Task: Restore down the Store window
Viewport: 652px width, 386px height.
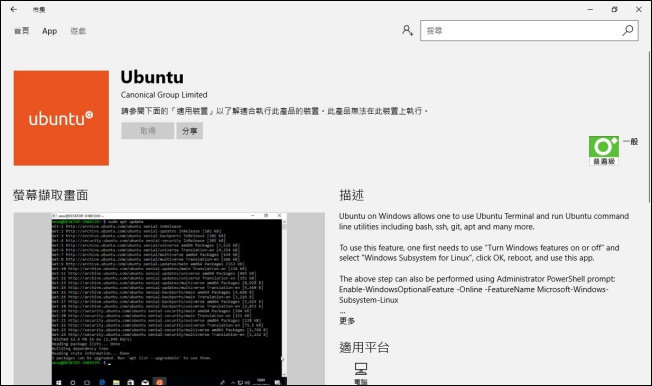Action: click(x=615, y=9)
